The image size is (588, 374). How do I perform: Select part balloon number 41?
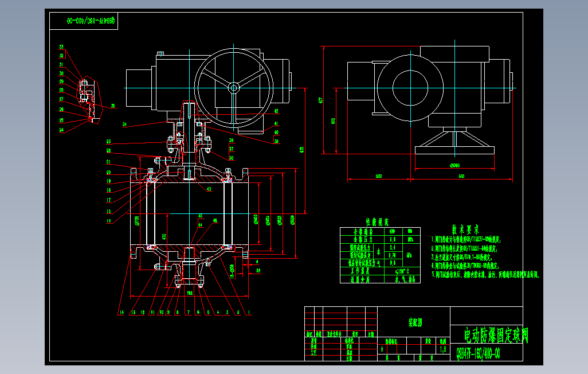pos(276,123)
